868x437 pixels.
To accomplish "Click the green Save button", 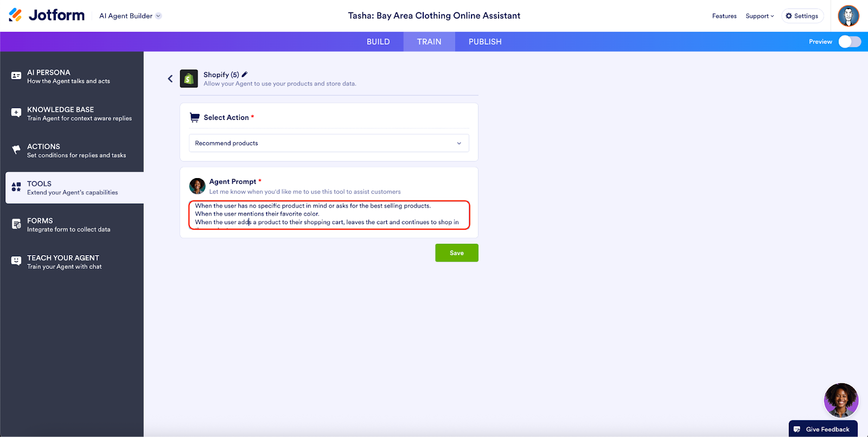I will (457, 253).
